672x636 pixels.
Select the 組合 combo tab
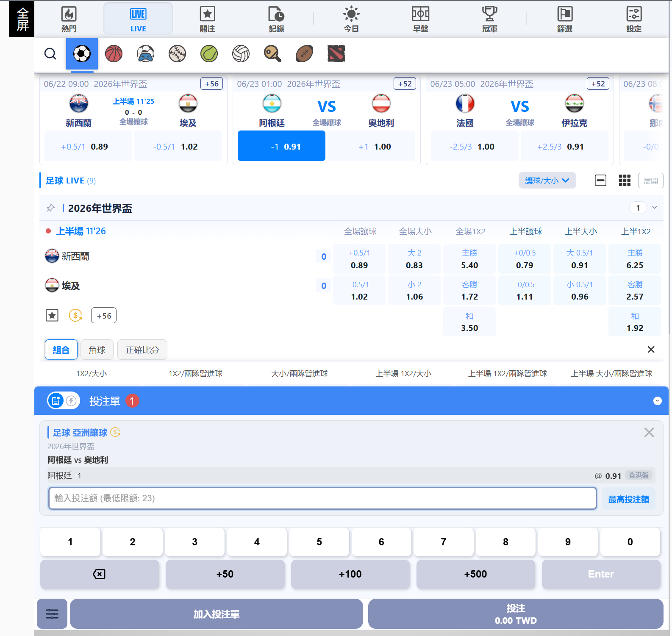pos(61,350)
